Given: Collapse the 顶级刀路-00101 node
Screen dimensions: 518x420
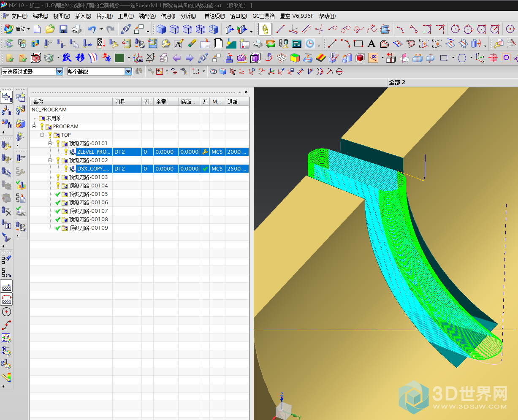Looking at the screenshot, I should [50, 144].
